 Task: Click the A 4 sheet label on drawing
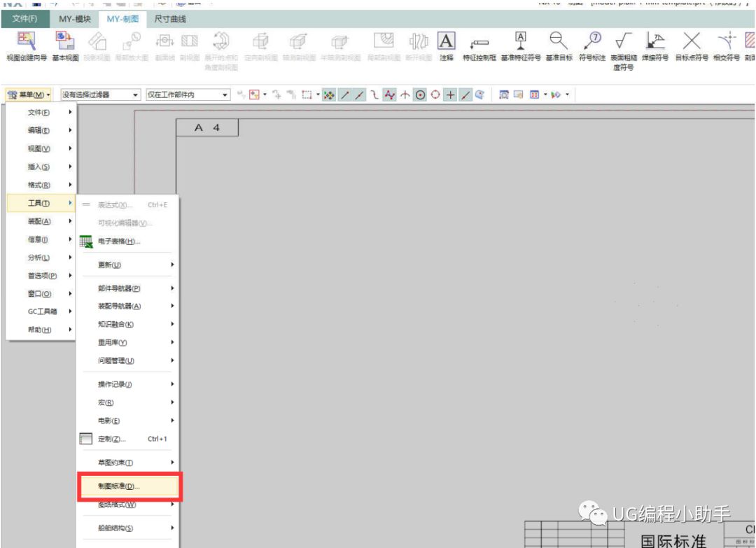207,127
